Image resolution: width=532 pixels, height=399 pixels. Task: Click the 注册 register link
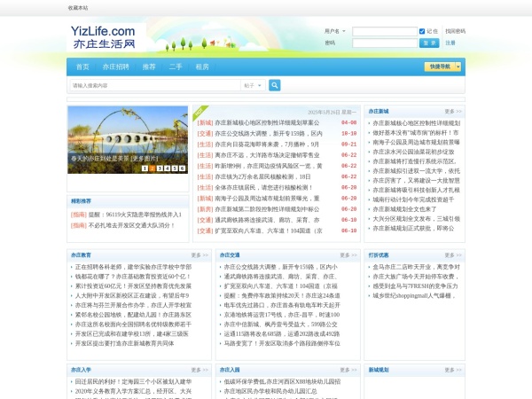pos(450,43)
